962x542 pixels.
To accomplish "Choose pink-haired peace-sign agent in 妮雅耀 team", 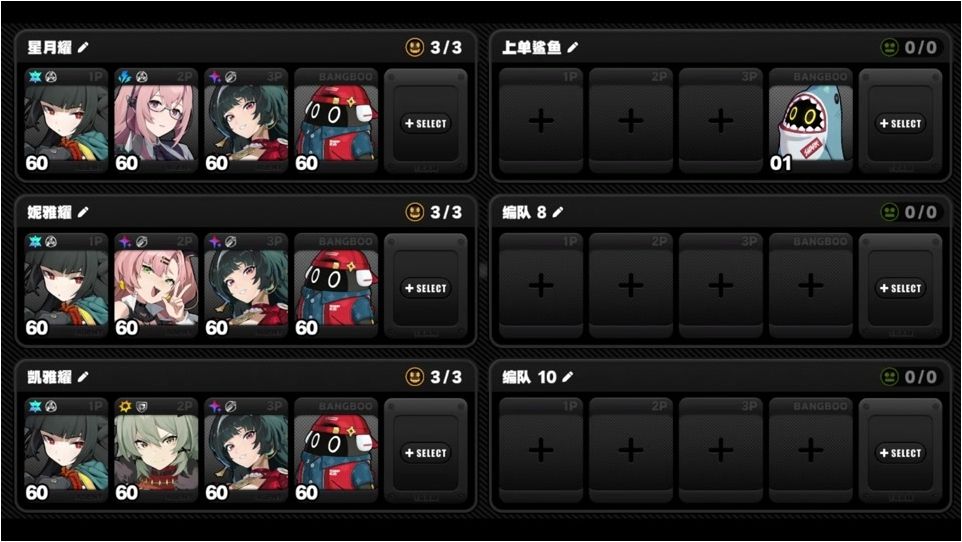I will [x=156, y=287].
